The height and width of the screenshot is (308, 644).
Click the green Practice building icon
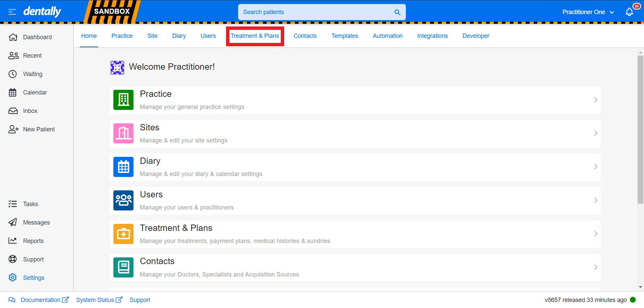pyautogui.click(x=123, y=100)
